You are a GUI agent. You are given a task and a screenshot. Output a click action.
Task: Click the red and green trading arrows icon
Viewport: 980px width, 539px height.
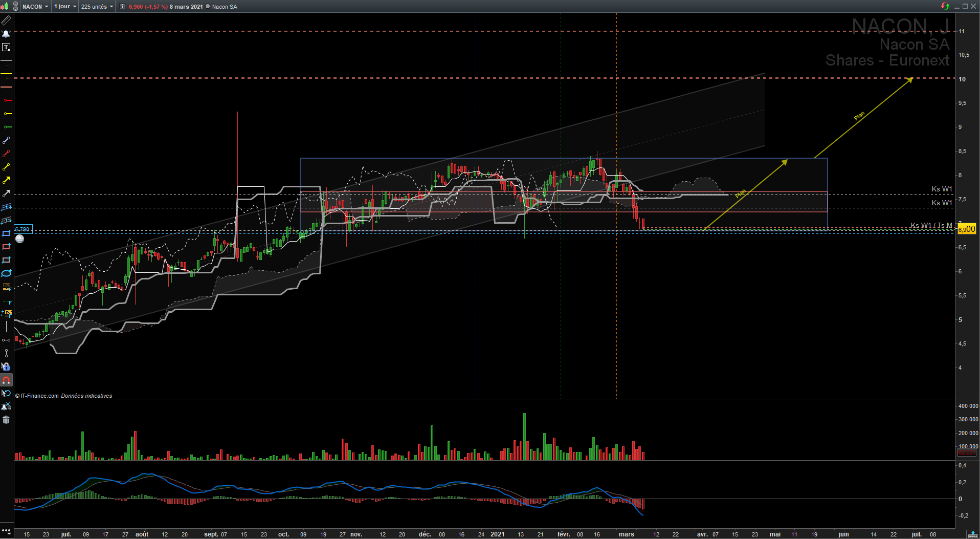(945, 6)
